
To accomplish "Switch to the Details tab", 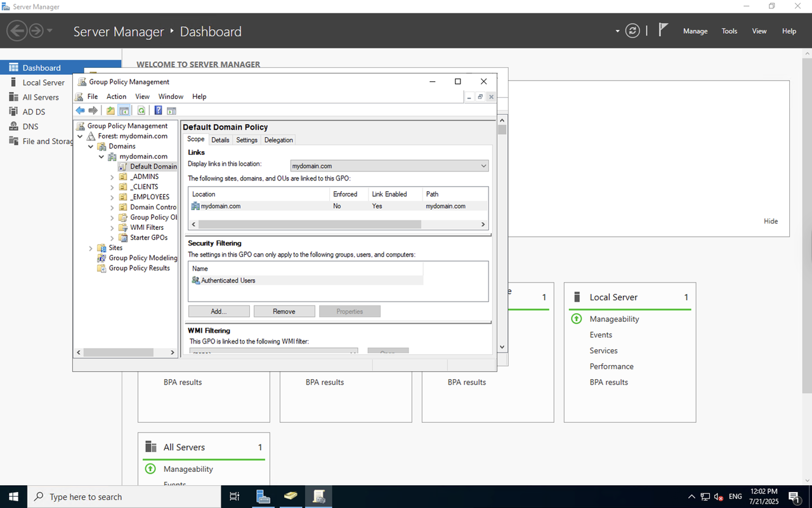I will tap(220, 140).
